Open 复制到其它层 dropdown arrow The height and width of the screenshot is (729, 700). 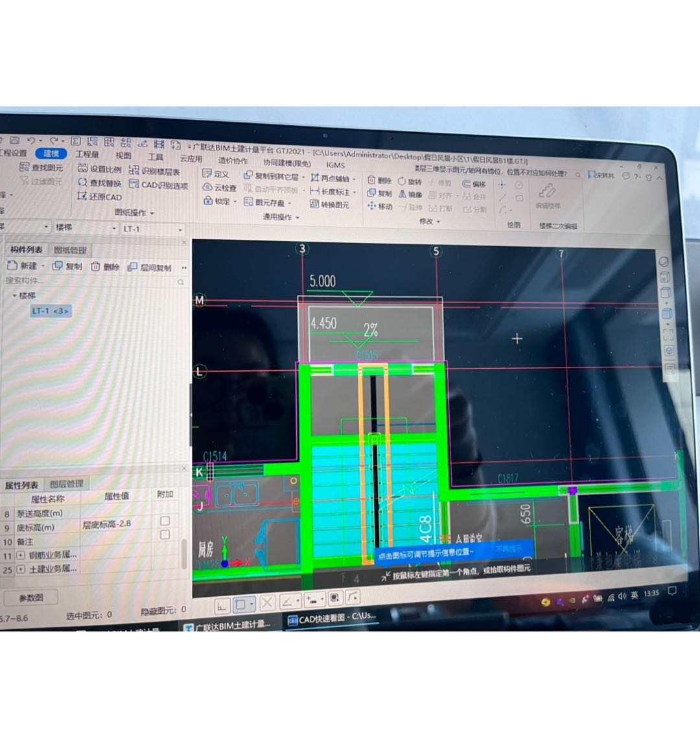303,178
